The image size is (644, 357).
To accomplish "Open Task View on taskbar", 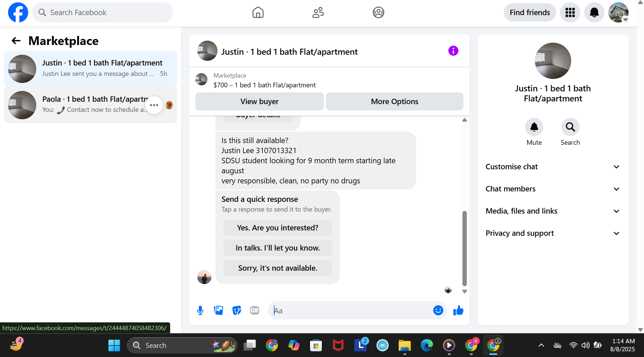I will click(249, 345).
